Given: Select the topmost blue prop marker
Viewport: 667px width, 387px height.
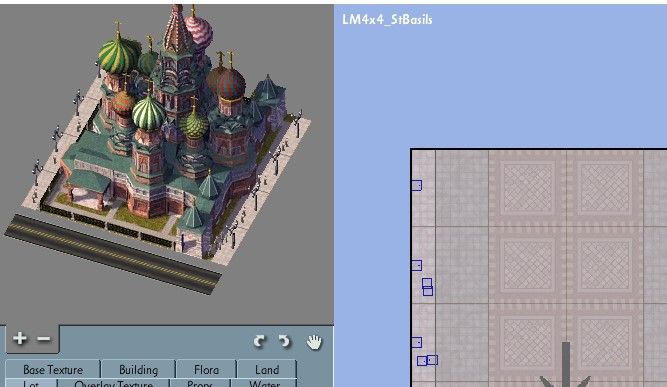Looking at the screenshot, I should pyautogui.click(x=416, y=185).
